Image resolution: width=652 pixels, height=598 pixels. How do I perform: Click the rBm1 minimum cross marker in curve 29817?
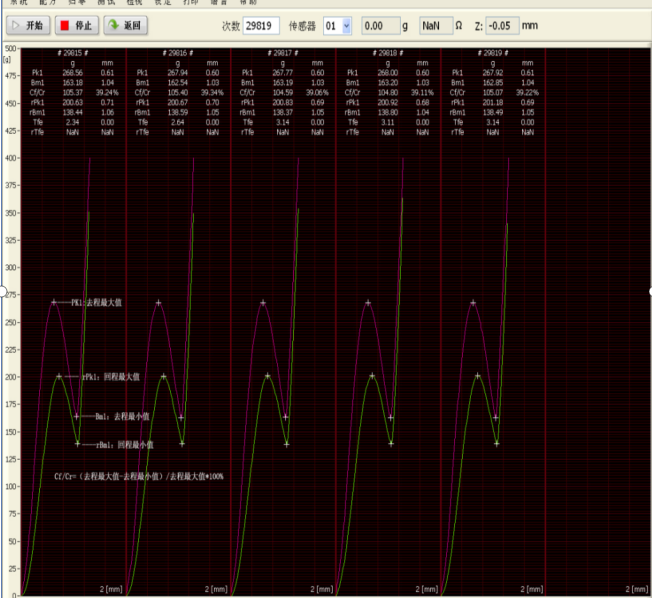pos(286,445)
